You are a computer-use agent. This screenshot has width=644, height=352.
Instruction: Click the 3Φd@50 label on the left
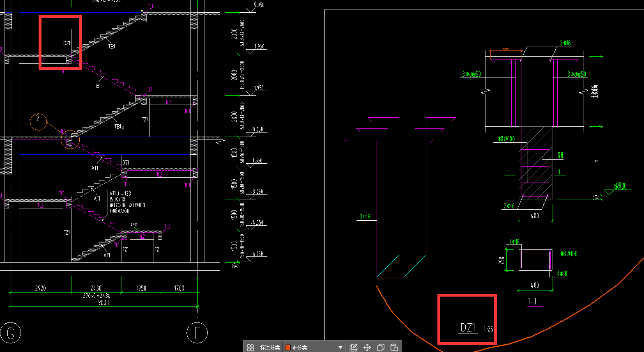471,74
